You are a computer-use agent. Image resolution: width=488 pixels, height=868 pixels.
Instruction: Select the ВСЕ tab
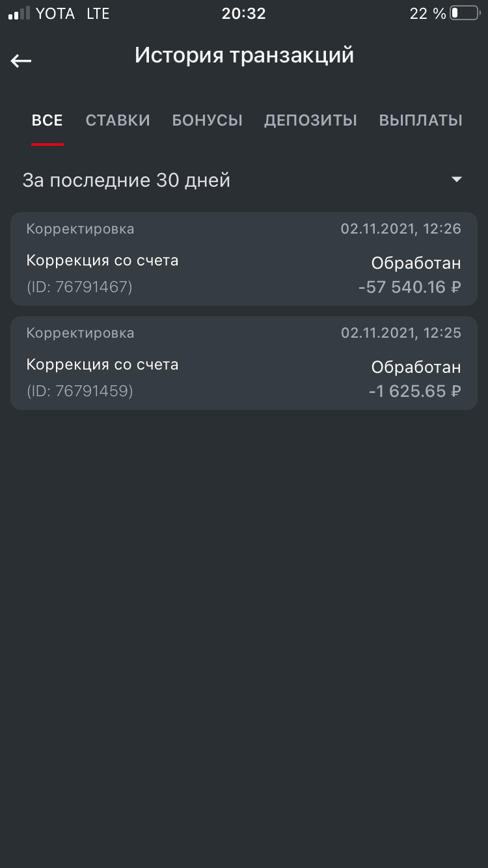coord(47,120)
